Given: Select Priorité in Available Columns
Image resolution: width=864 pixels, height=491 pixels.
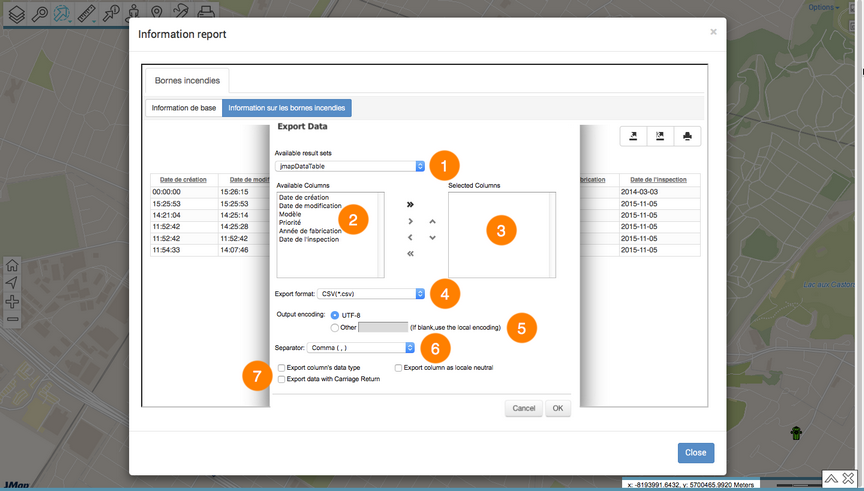Looking at the screenshot, I should pyautogui.click(x=290, y=223).
